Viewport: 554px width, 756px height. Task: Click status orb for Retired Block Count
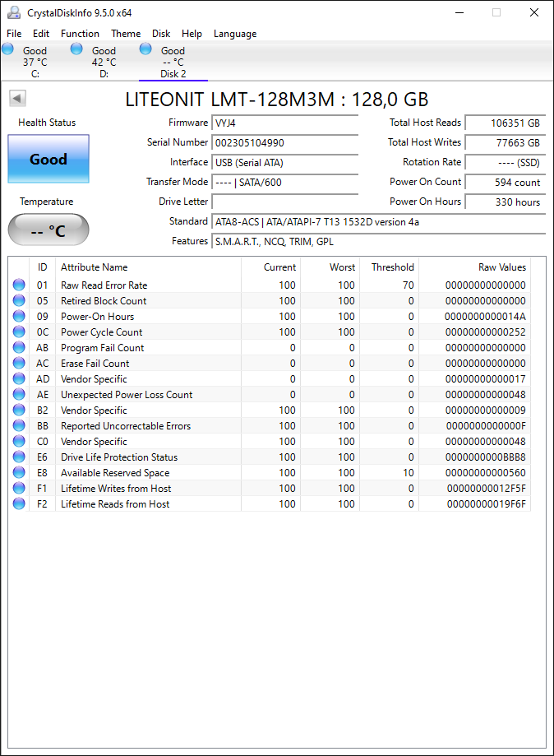[19, 300]
